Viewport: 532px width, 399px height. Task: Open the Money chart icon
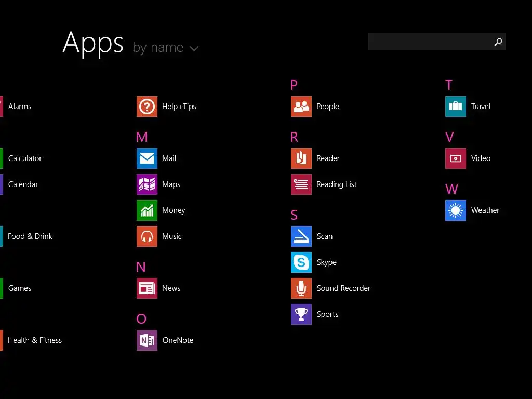click(x=147, y=210)
